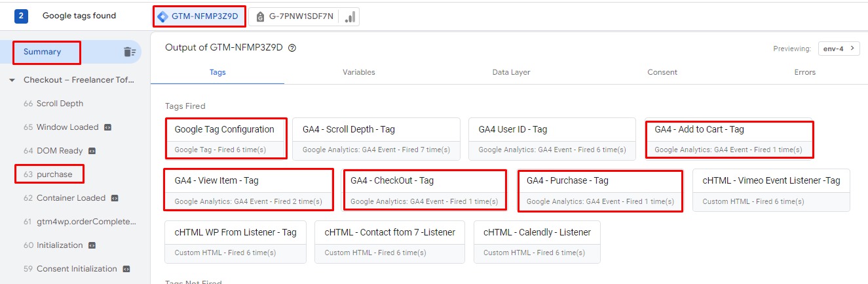Open the Consent tab
This screenshot has width=868, height=284.
[x=662, y=72]
